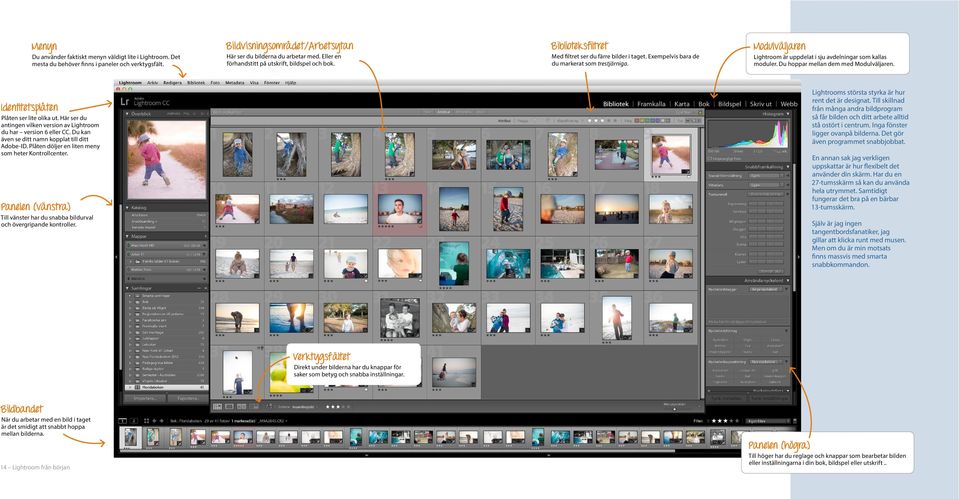959x499 pixels.
Task: Filter by four stars in filmstrip Filter
Action: click(729, 421)
